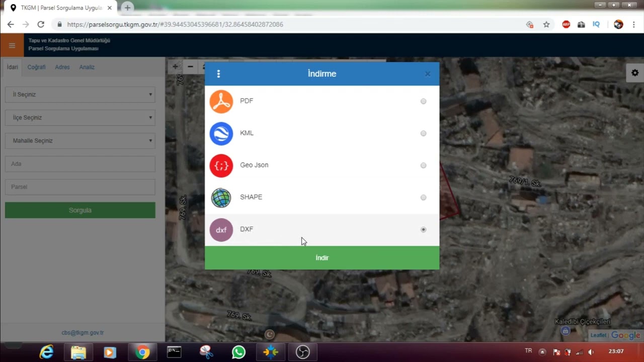Screen dimensions: 644x362
Task: Expand the İlçe Seçiniz dropdown
Action: click(80, 118)
